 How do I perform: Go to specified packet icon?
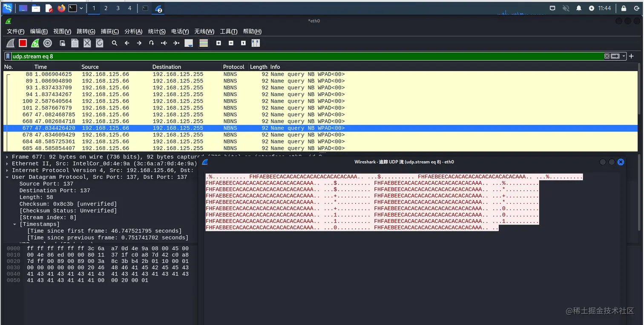(151, 43)
